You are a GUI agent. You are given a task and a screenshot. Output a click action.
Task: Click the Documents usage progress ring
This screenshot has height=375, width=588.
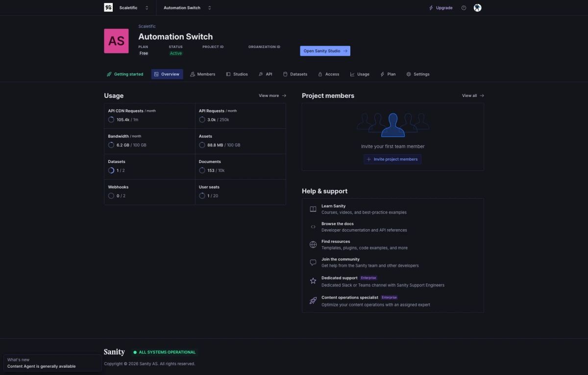coord(202,170)
